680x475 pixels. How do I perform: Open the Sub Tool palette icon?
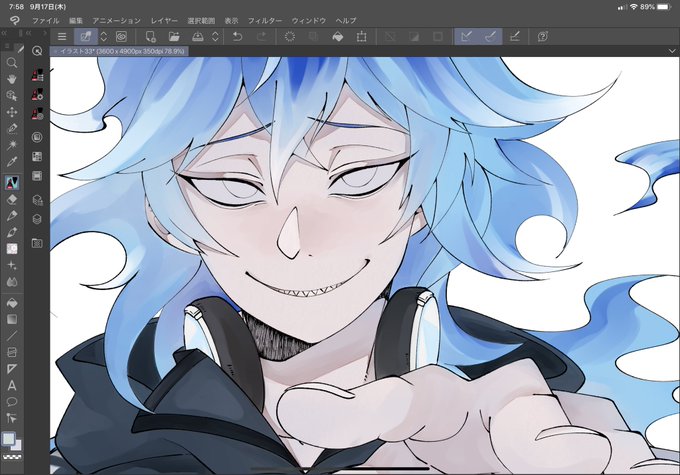click(x=37, y=75)
